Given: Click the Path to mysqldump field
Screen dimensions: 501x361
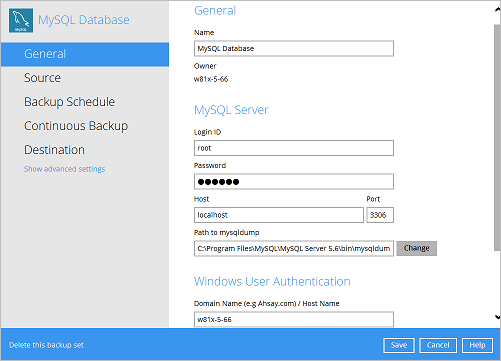Looking at the screenshot, I should 294,249.
